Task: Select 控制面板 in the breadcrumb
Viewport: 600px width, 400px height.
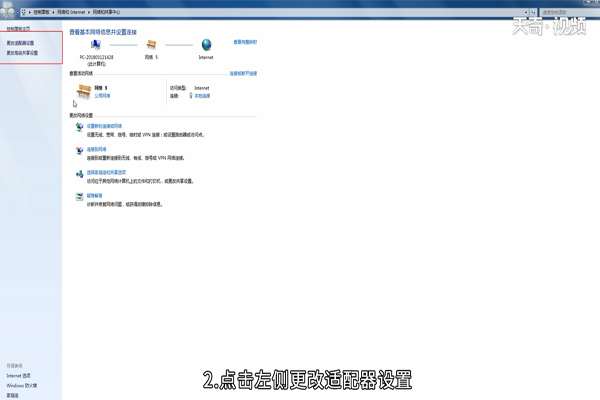Action: coord(41,12)
